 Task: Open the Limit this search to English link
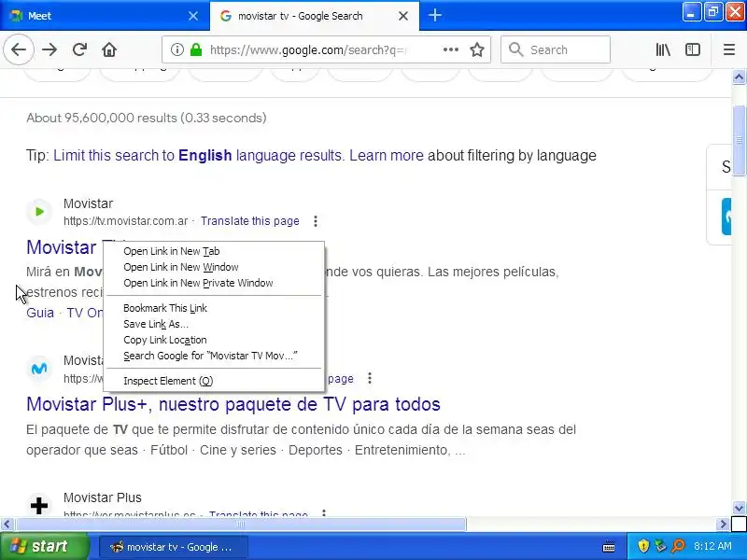pos(198,156)
